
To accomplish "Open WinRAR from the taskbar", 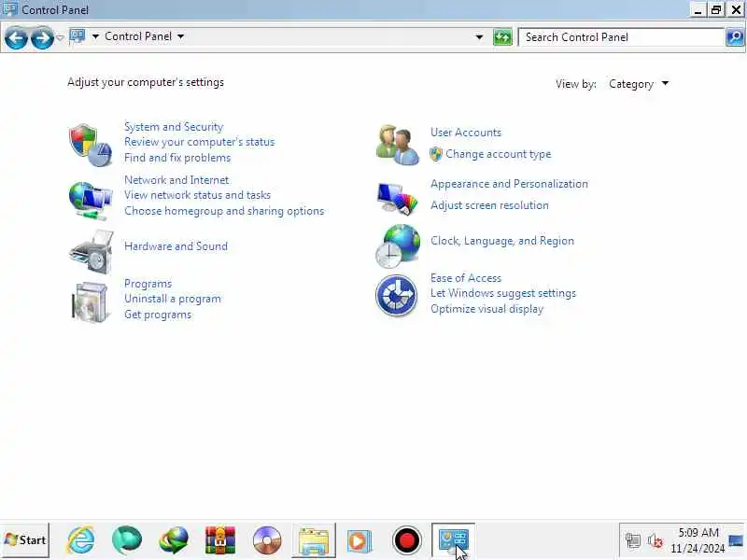I will click(219, 540).
